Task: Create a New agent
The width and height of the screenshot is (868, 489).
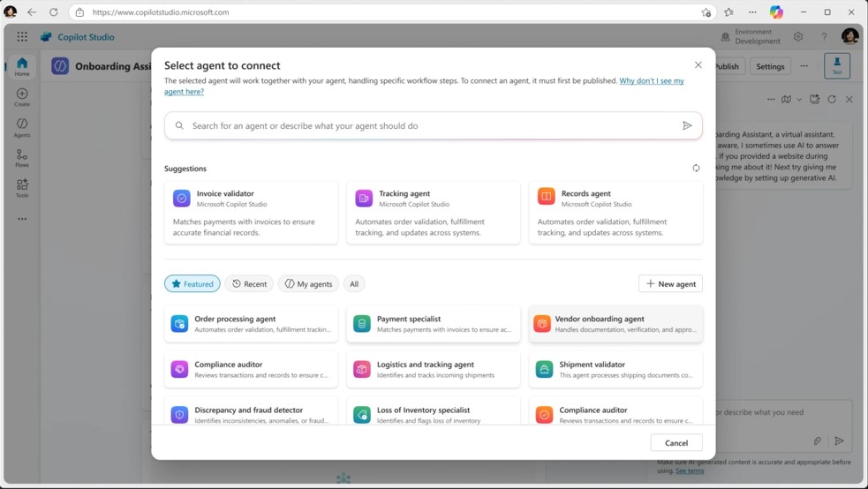Action: (x=670, y=283)
